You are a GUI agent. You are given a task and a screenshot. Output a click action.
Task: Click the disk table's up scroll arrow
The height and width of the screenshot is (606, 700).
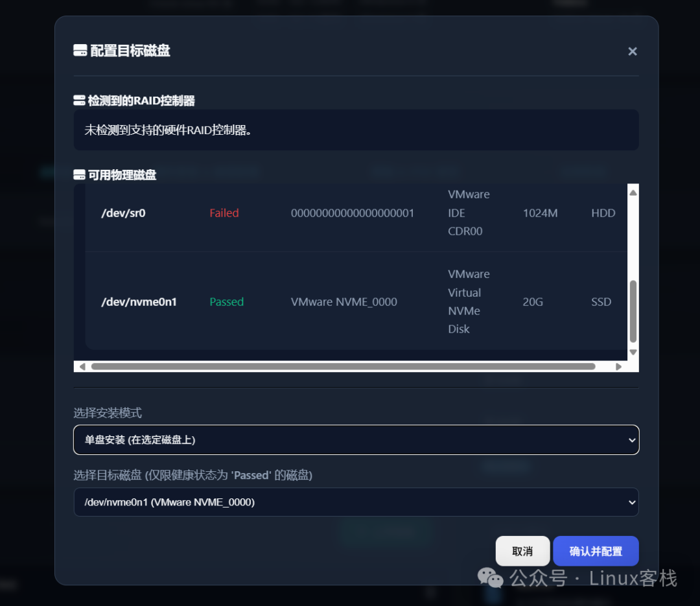click(x=633, y=192)
